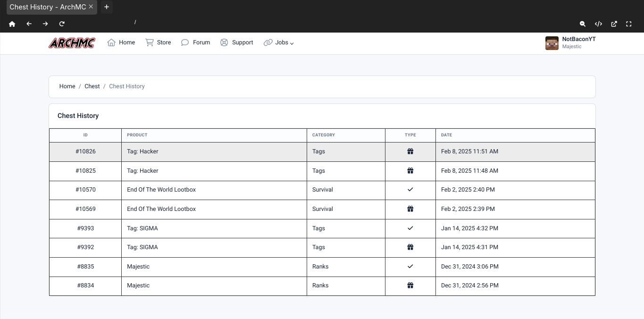Select ID cell #8835
Image resolution: width=644 pixels, height=319 pixels.
coord(85,267)
